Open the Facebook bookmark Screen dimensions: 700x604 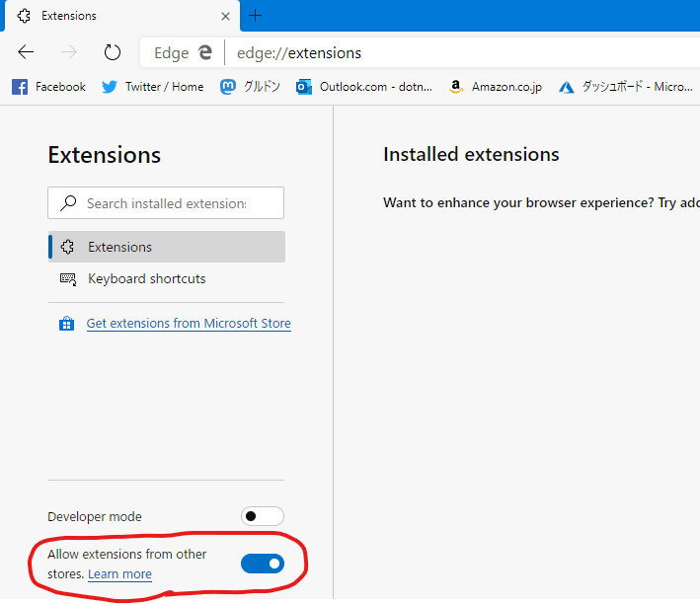coord(48,87)
